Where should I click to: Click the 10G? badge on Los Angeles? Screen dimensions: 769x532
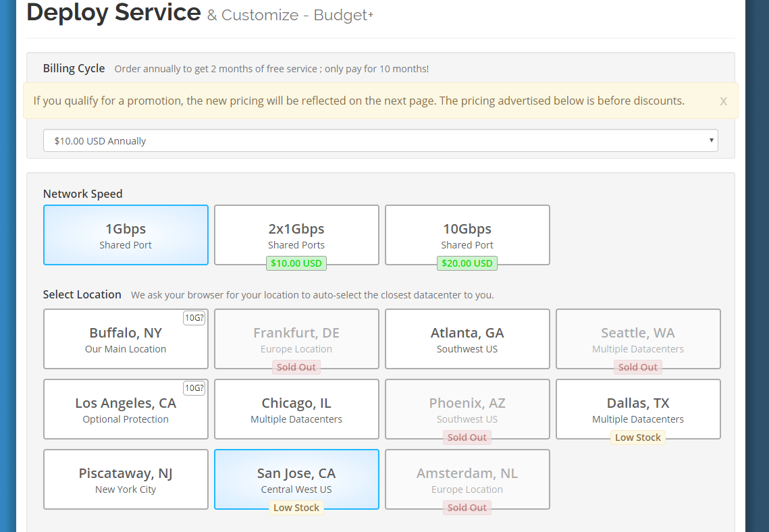pyautogui.click(x=194, y=388)
